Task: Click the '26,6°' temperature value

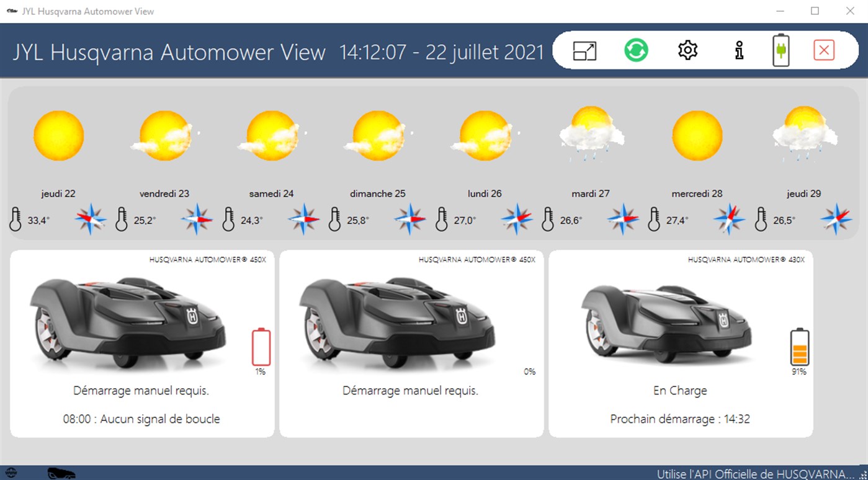Action: click(x=571, y=220)
